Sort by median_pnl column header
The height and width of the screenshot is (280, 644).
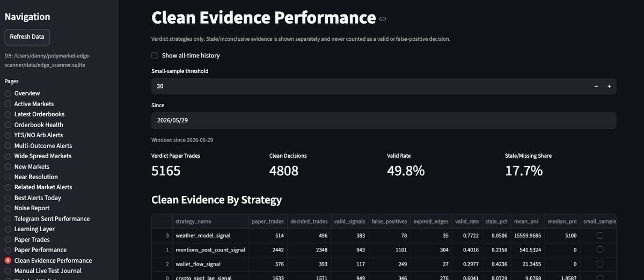[x=563, y=222]
